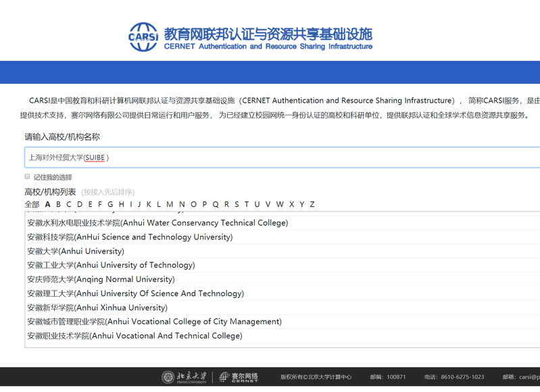Filter institution list by letter F
The image size is (540, 392).
point(100,204)
